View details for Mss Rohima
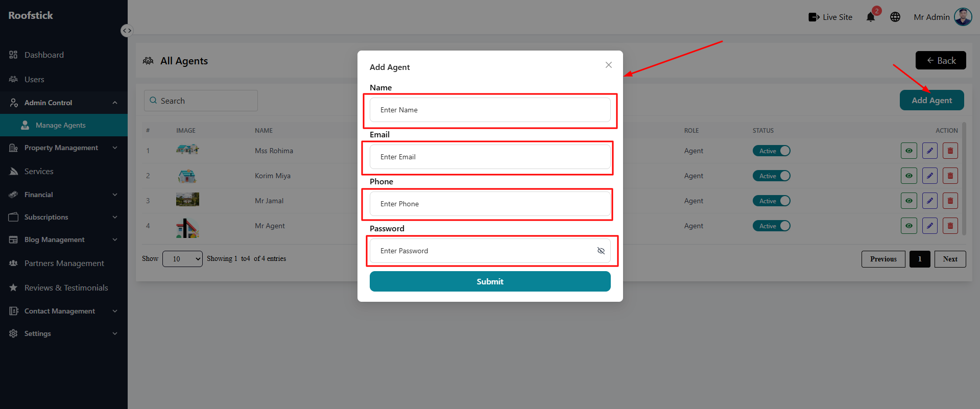The height and width of the screenshot is (409, 980). coord(909,151)
